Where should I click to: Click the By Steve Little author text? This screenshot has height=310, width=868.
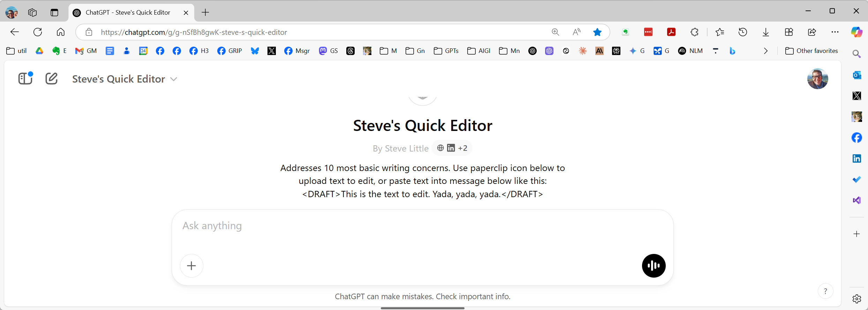400,148
